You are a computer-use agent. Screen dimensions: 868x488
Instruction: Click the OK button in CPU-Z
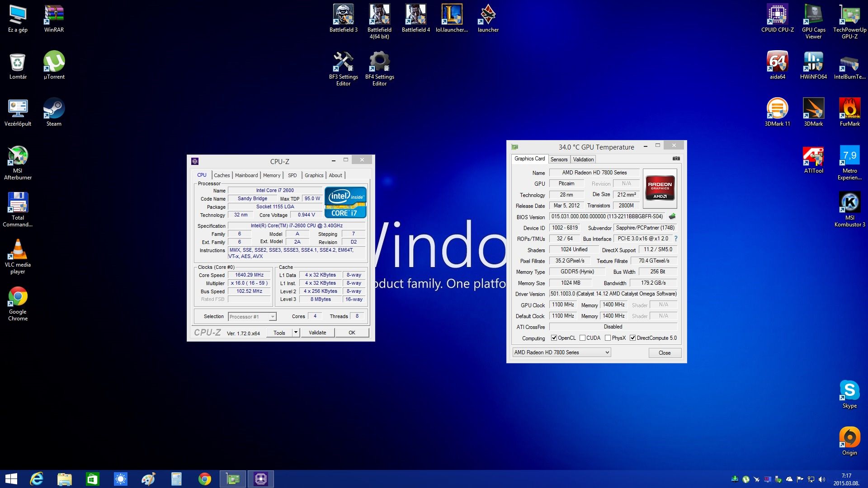(352, 333)
